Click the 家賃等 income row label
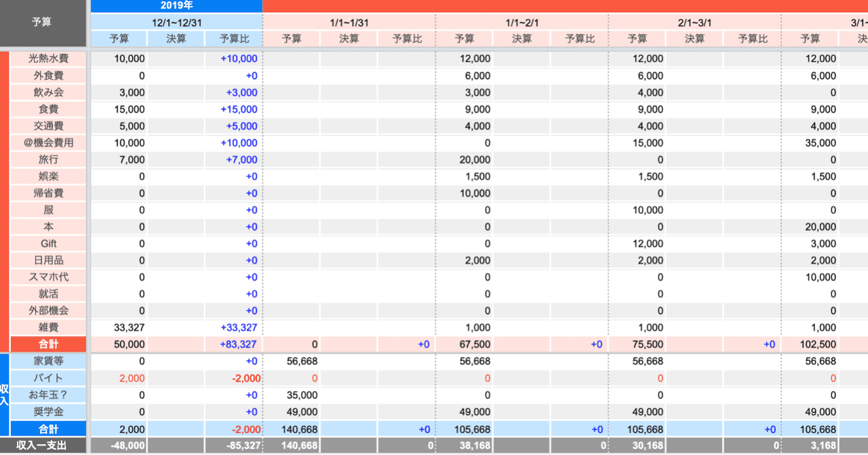Viewport: 868px width, 455px height. tap(48, 361)
